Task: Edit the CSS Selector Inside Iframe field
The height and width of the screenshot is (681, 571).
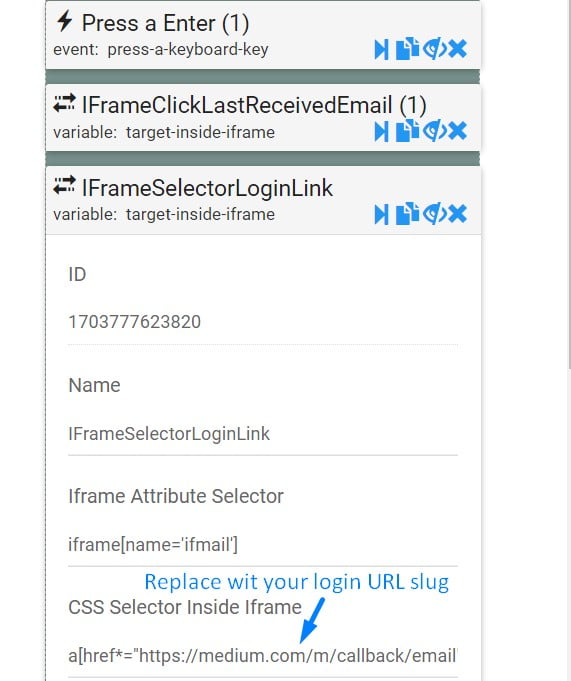Action: click(x=263, y=655)
